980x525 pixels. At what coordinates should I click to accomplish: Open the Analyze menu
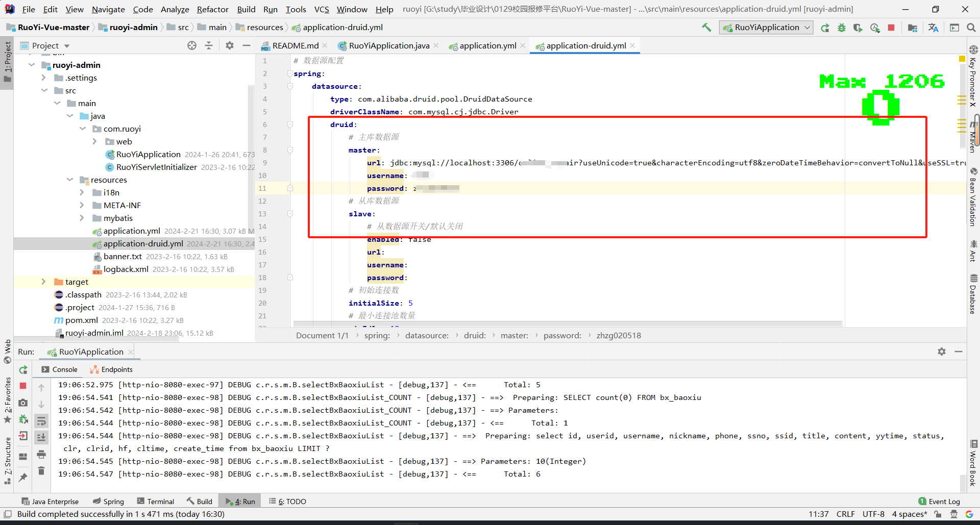pyautogui.click(x=175, y=9)
